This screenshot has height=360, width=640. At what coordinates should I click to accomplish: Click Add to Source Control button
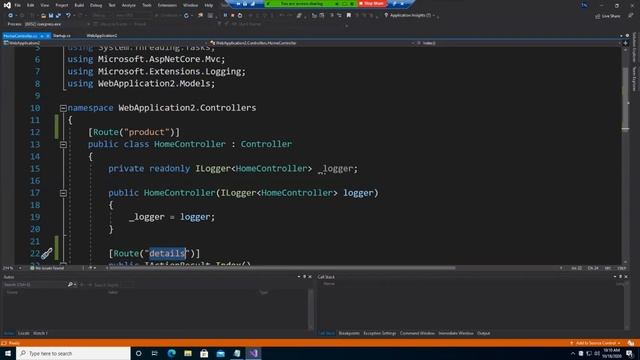pos(596,343)
